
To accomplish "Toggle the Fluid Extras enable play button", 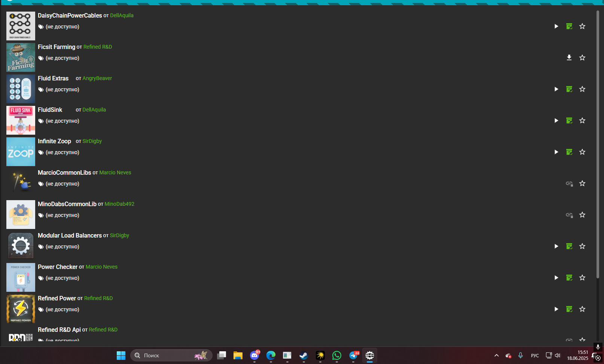I will (x=556, y=89).
